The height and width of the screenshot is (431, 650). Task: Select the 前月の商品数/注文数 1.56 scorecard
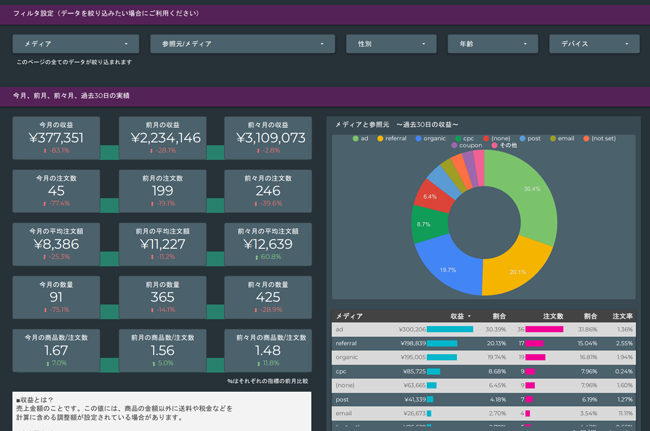[x=162, y=351]
